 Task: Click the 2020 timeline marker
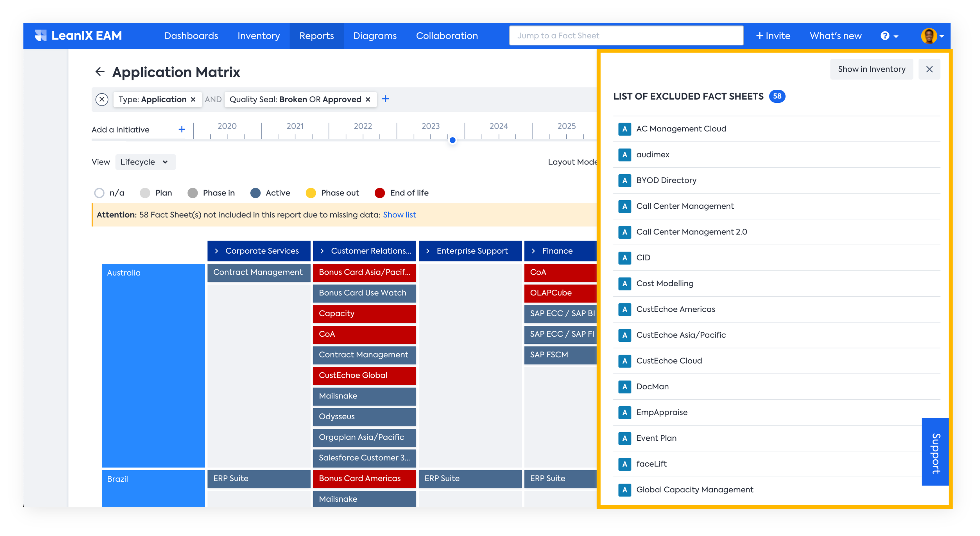tap(227, 126)
